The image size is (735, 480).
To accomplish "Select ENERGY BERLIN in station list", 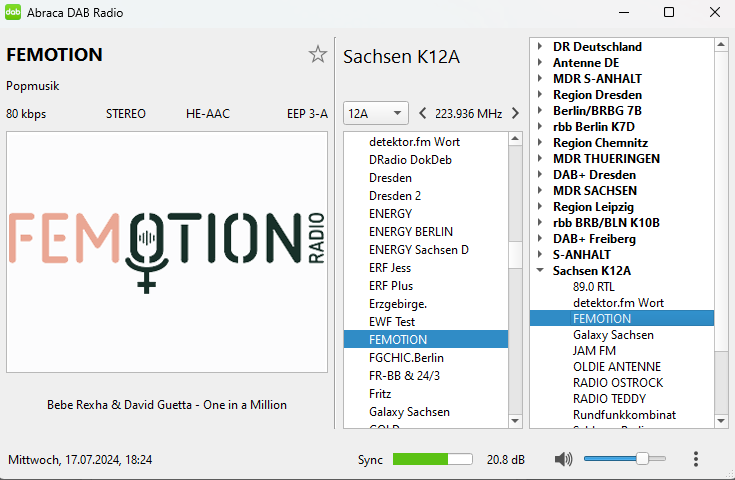I will coord(410,232).
